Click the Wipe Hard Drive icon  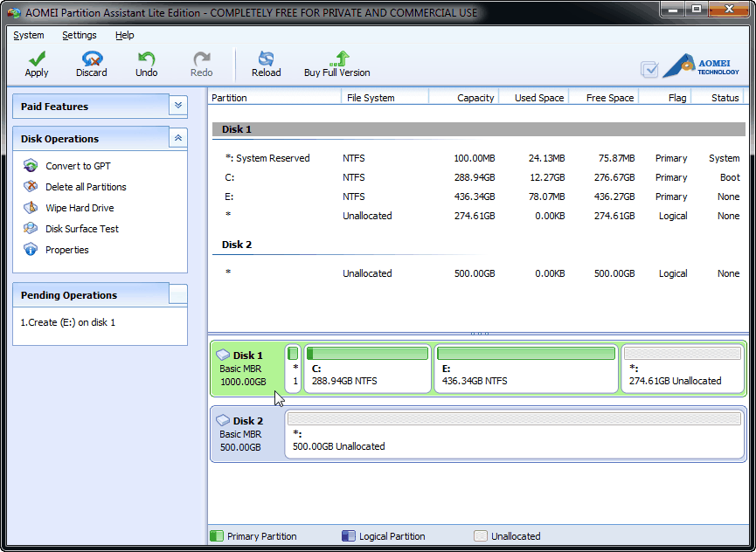31,208
